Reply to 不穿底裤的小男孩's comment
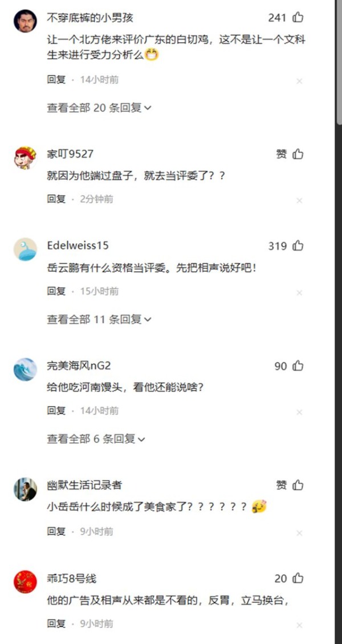 click(56, 80)
